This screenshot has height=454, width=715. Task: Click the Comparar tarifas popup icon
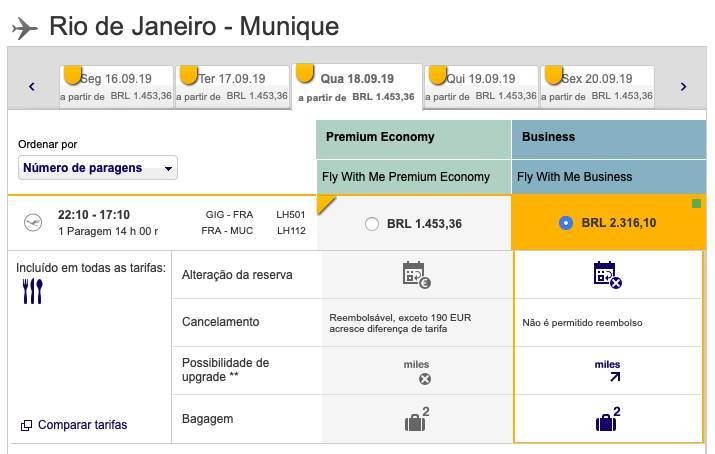point(26,425)
